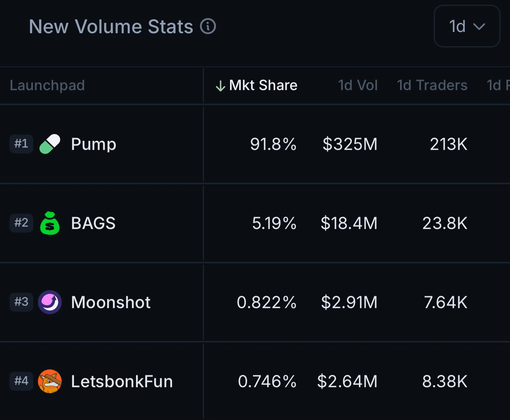Open the BAGS launchpad entry
The width and height of the screenshot is (510, 420).
point(93,223)
